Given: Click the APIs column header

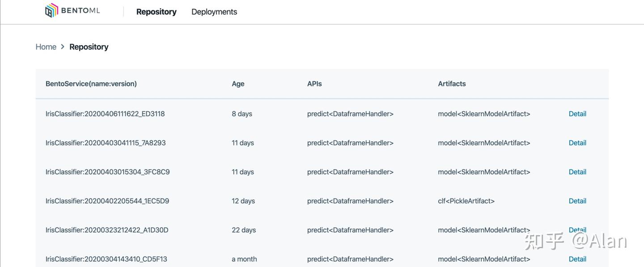Looking at the screenshot, I should (x=314, y=84).
